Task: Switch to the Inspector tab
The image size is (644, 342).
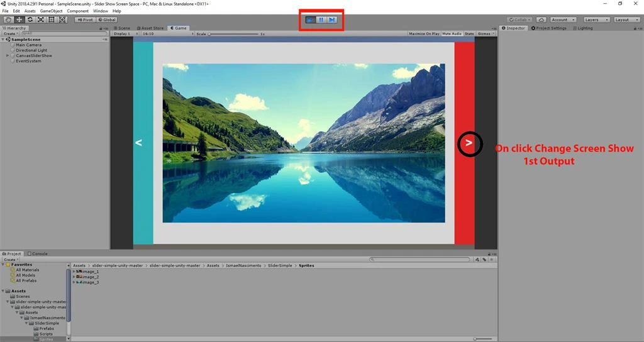Action: point(513,28)
